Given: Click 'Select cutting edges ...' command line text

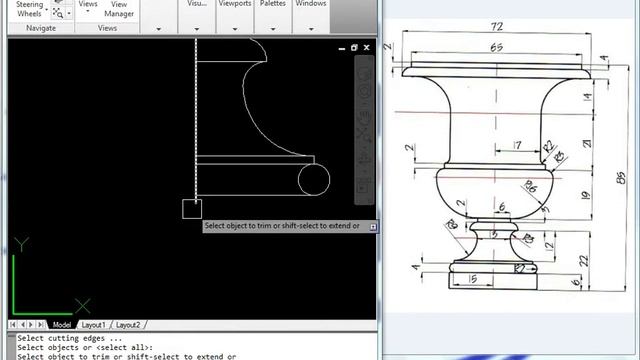Looking at the screenshot, I should [x=69, y=338].
